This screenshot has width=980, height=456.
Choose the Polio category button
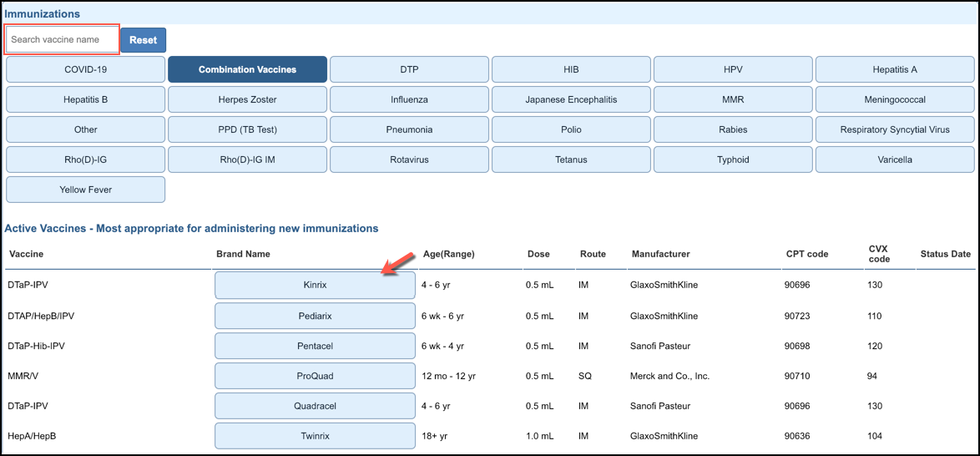pyautogui.click(x=571, y=129)
